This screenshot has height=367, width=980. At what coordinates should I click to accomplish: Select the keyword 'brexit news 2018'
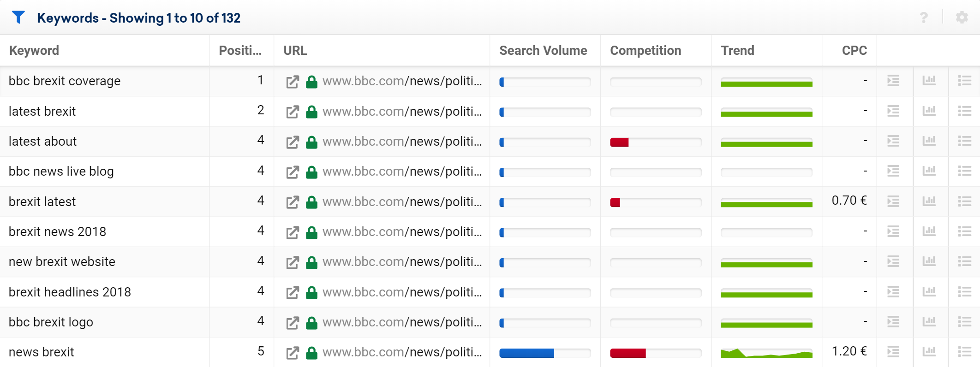point(57,232)
